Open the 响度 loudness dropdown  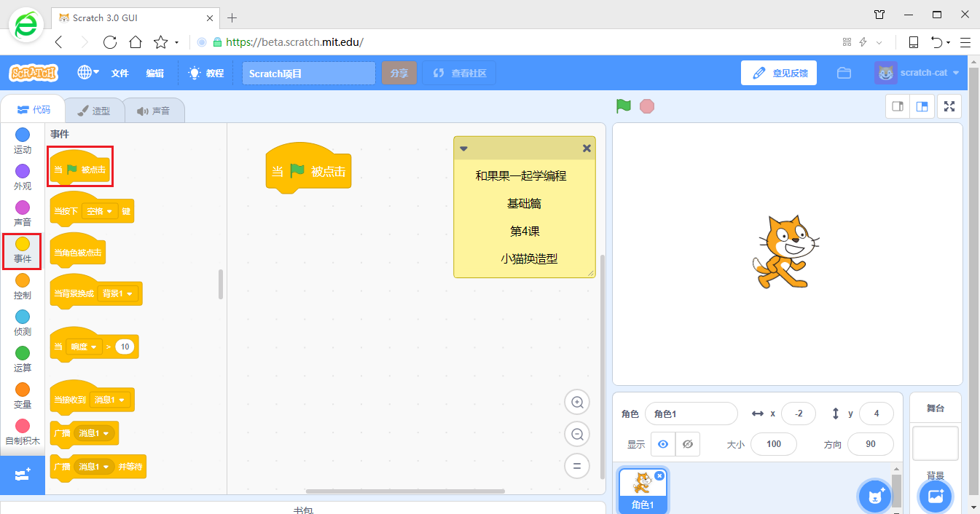tap(83, 347)
